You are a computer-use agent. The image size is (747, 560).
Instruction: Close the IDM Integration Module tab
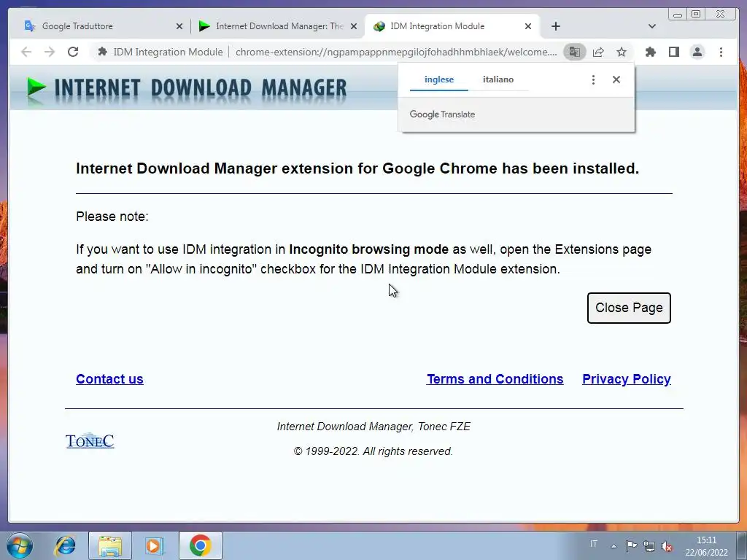point(528,26)
